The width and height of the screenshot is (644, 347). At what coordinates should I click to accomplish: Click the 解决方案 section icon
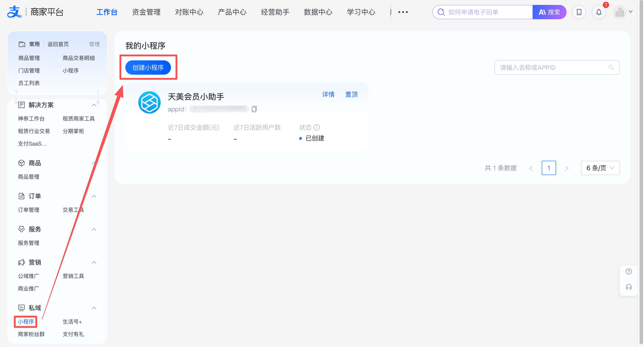click(x=21, y=105)
